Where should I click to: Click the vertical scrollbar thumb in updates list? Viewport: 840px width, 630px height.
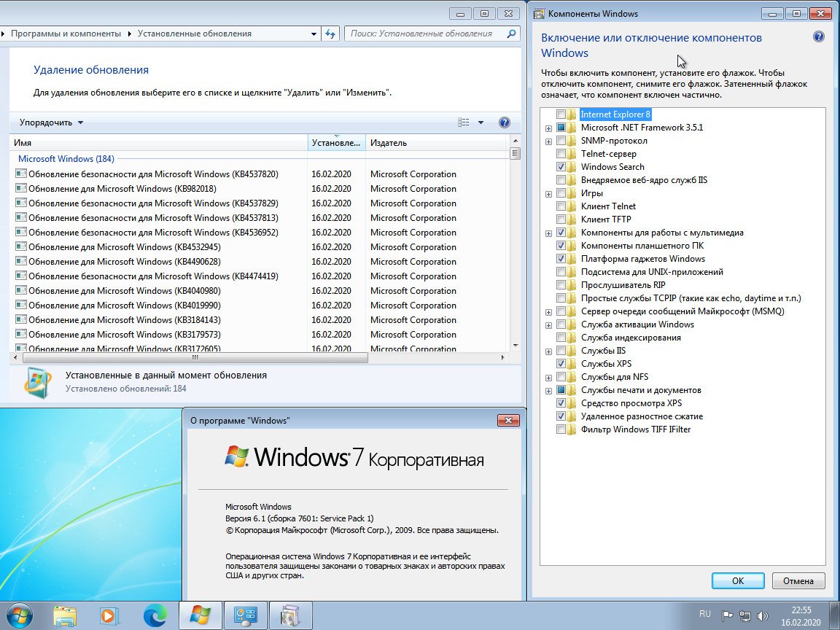coord(516,153)
